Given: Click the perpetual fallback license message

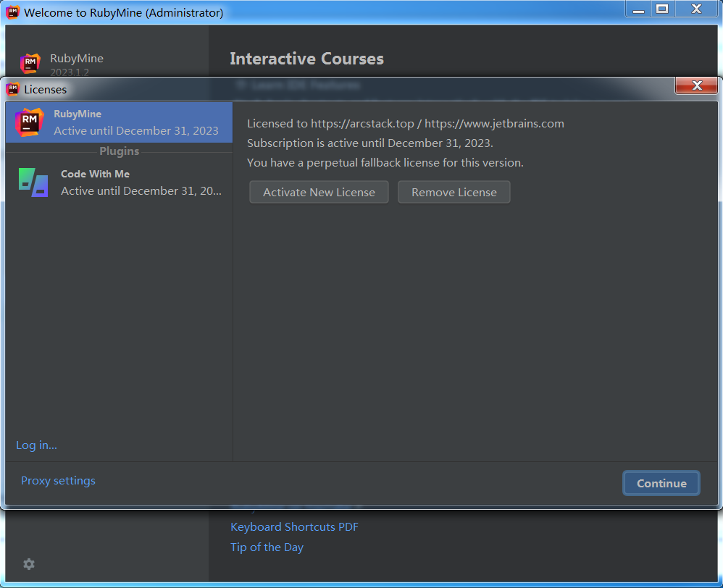Looking at the screenshot, I should point(385,163).
